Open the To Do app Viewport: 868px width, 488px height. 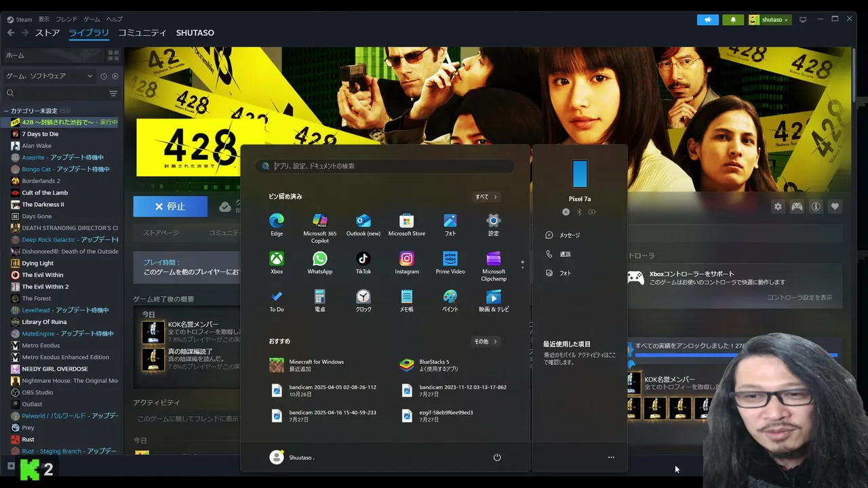click(277, 300)
